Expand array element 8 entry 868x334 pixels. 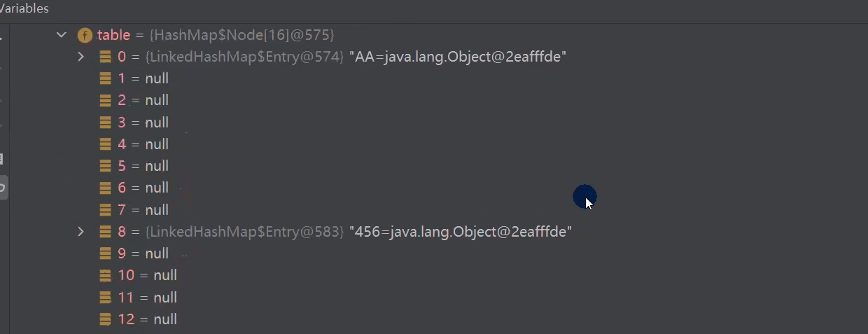click(81, 231)
